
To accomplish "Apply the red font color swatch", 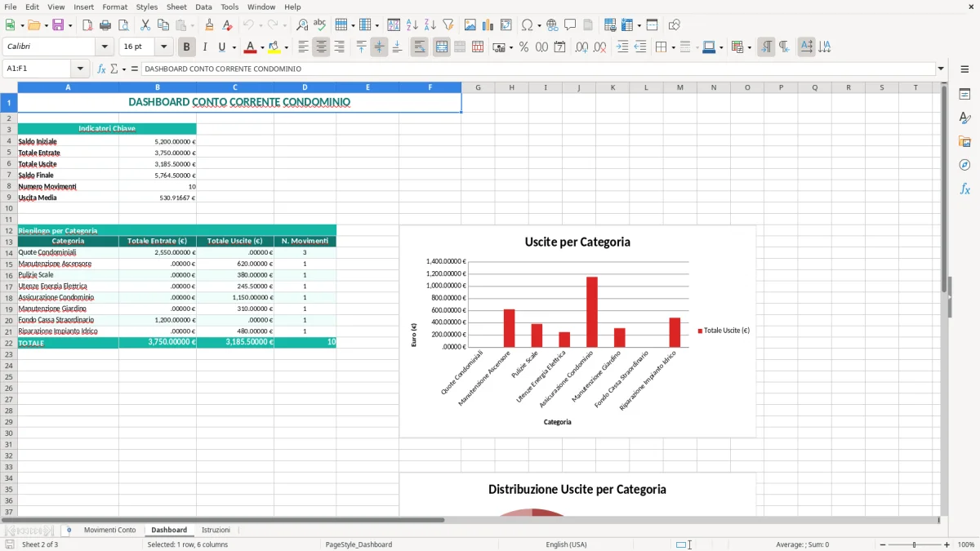I will point(251,47).
